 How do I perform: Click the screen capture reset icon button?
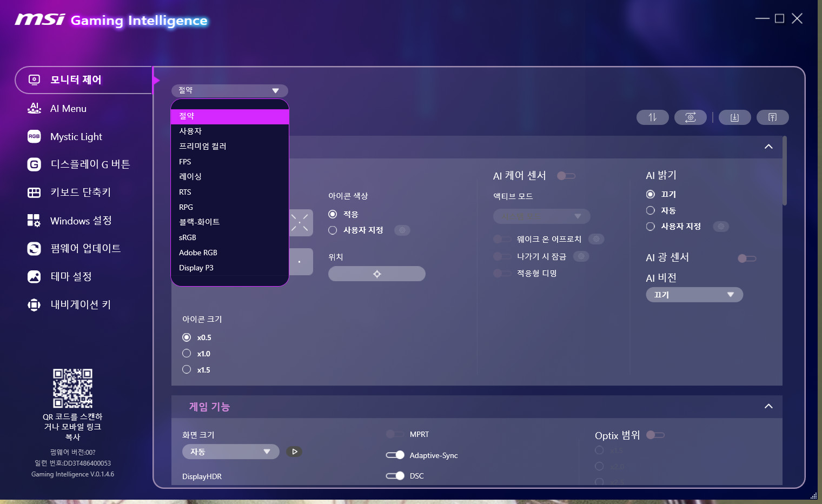tap(690, 117)
